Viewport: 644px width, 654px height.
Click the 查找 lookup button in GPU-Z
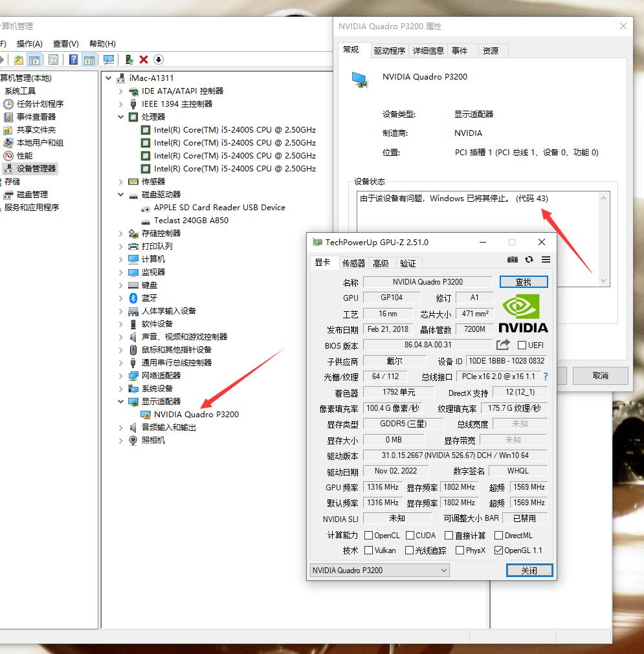coord(524,282)
